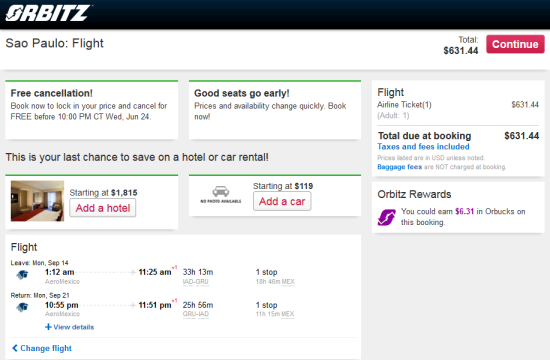Click the AeroMexico logo on departing flight

click(22, 275)
